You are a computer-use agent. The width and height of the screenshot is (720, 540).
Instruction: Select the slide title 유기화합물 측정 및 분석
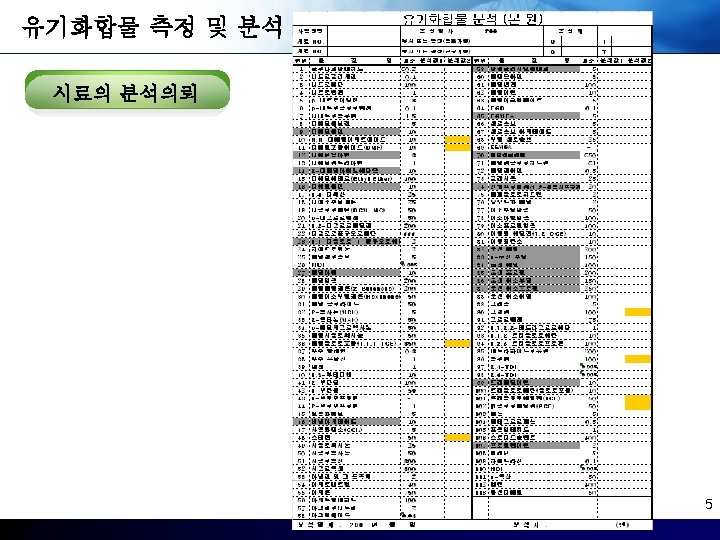[152, 26]
